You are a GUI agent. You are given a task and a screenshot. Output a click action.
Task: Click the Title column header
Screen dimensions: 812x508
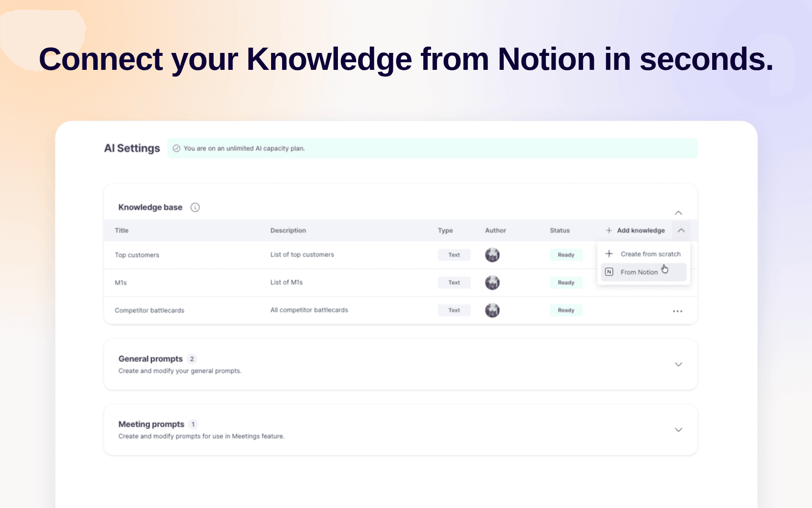point(121,231)
